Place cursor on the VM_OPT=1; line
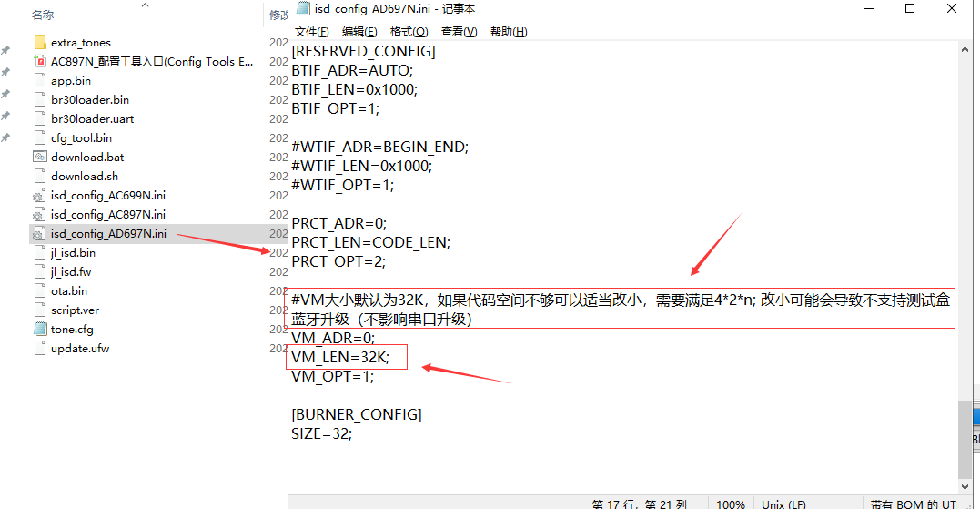 (332, 376)
